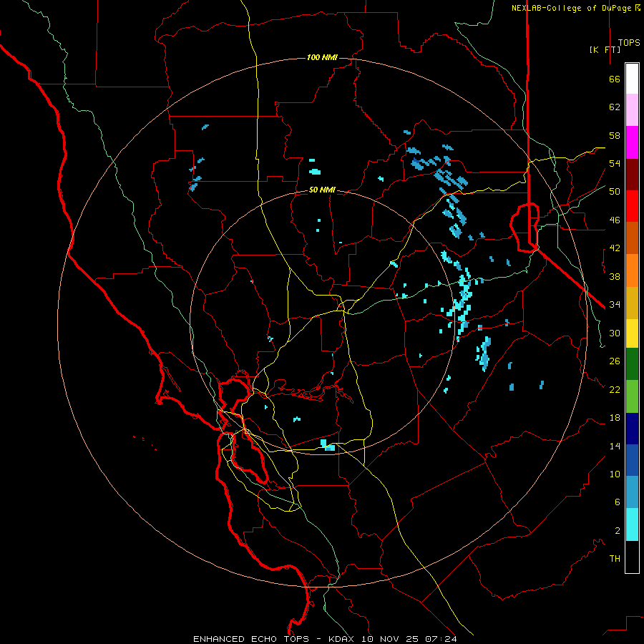Click the black TH threshold swatch
The height and width of the screenshot is (644, 644).
click(x=632, y=557)
